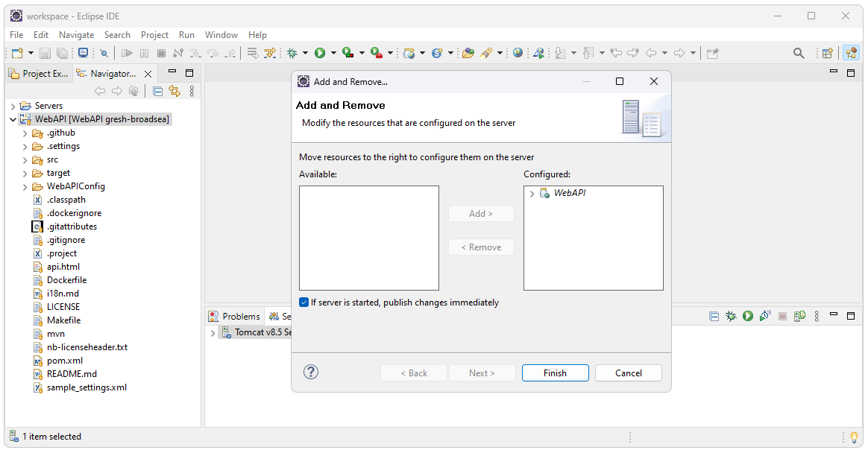The image size is (868, 453).
Task: Click the globe Open Web Browser icon
Action: tap(518, 53)
